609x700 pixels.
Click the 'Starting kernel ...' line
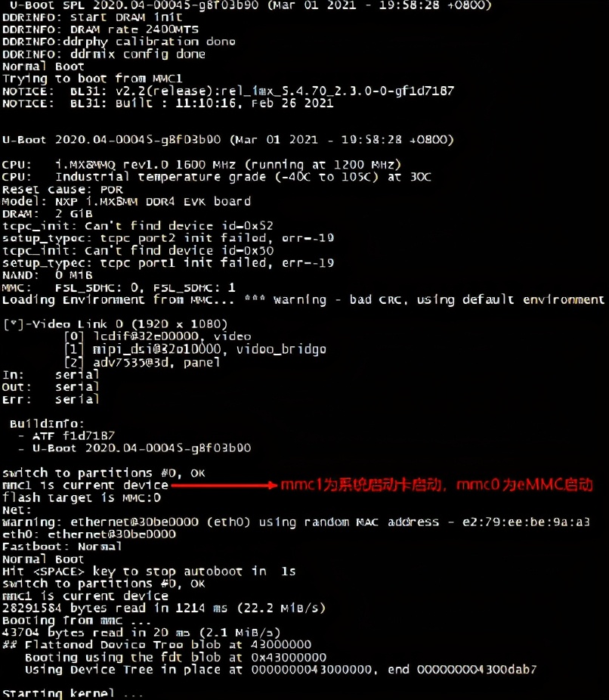[73, 693]
